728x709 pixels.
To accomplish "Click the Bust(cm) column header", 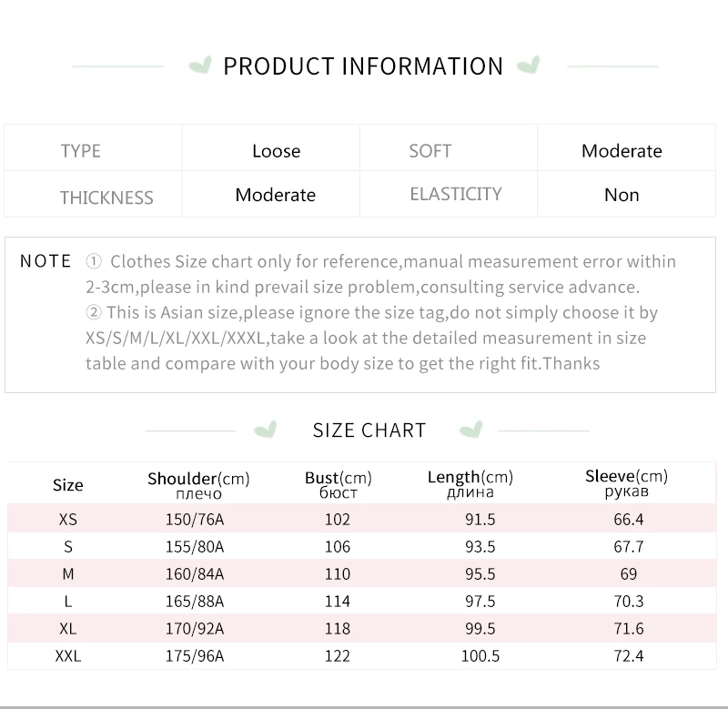I will (x=338, y=484).
